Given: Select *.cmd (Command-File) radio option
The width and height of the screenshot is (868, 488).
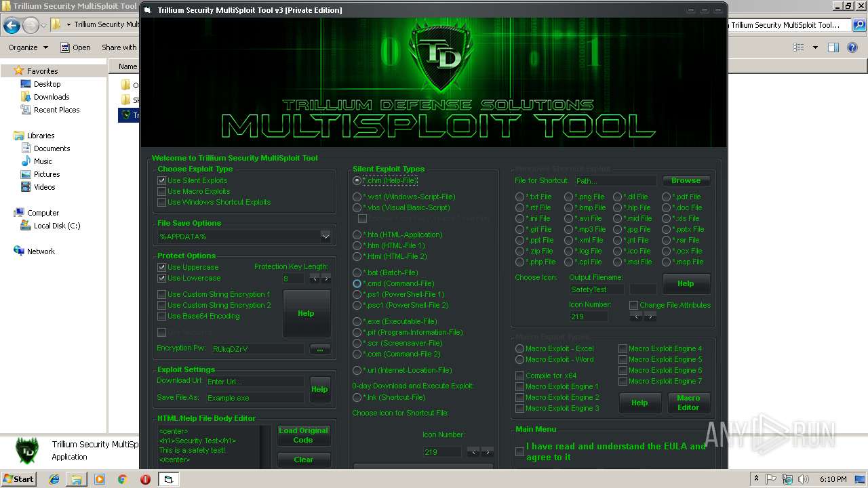Looking at the screenshot, I should tap(357, 283).
